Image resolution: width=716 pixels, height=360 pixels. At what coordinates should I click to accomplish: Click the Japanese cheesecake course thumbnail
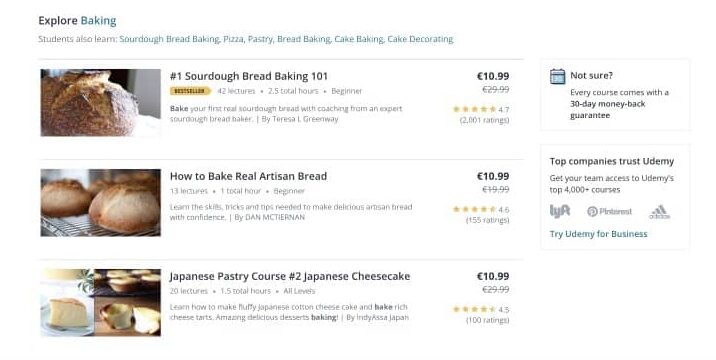[x=100, y=302]
